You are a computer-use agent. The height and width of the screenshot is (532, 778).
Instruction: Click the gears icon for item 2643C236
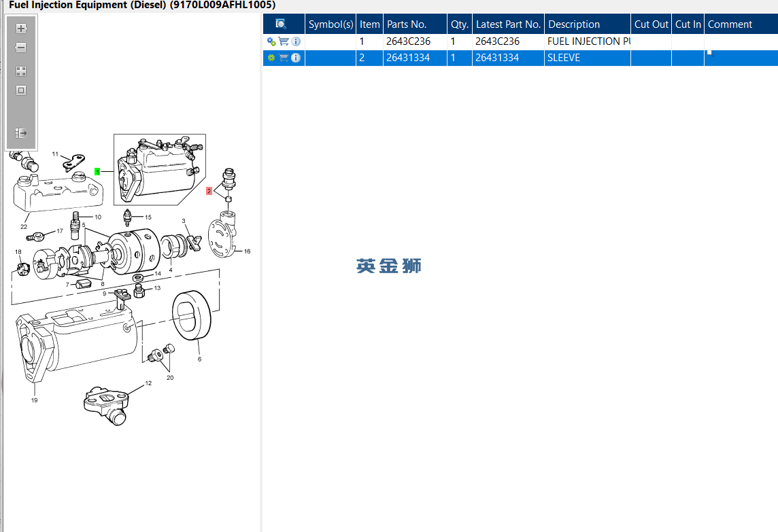(x=271, y=41)
